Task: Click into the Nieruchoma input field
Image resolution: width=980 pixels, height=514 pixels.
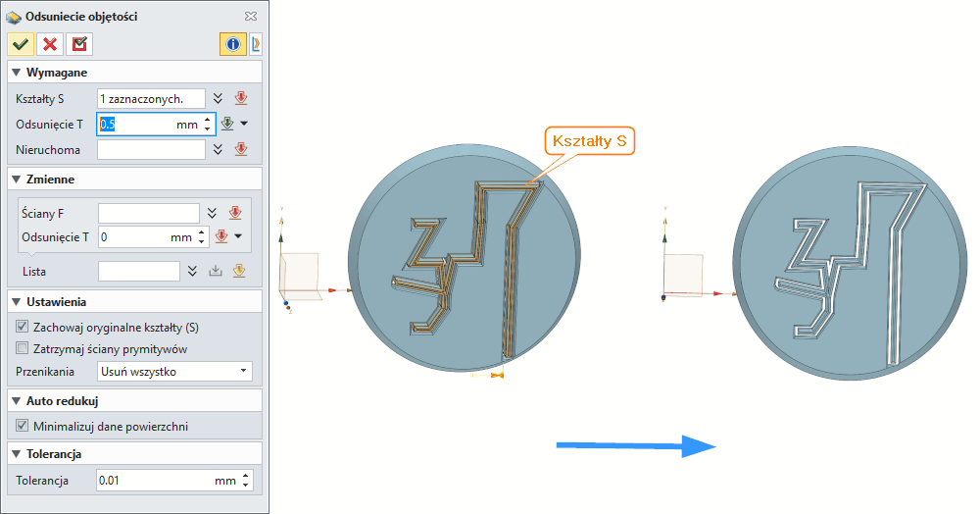Action: click(x=151, y=149)
